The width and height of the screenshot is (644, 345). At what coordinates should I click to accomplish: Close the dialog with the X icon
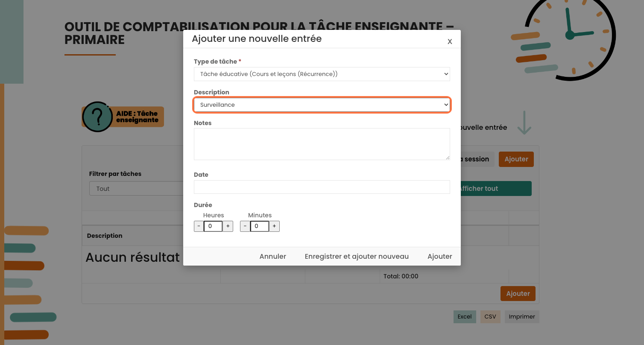coord(450,41)
